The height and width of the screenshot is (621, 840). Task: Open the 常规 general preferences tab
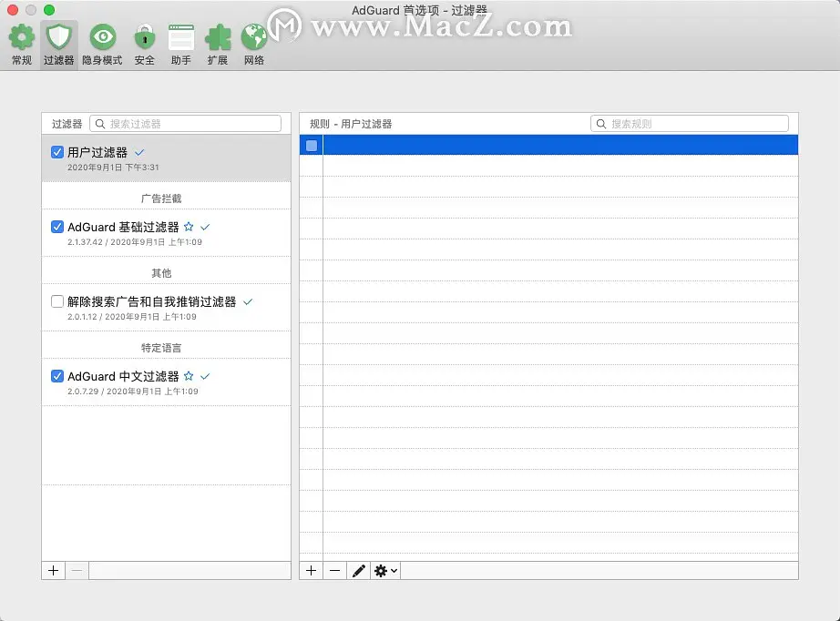tap(22, 45)
